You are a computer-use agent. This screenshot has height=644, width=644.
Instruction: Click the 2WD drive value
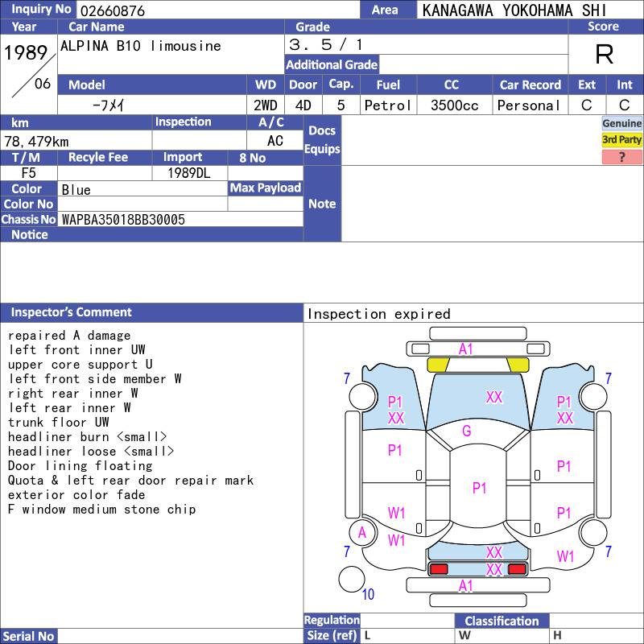point(266,105)
